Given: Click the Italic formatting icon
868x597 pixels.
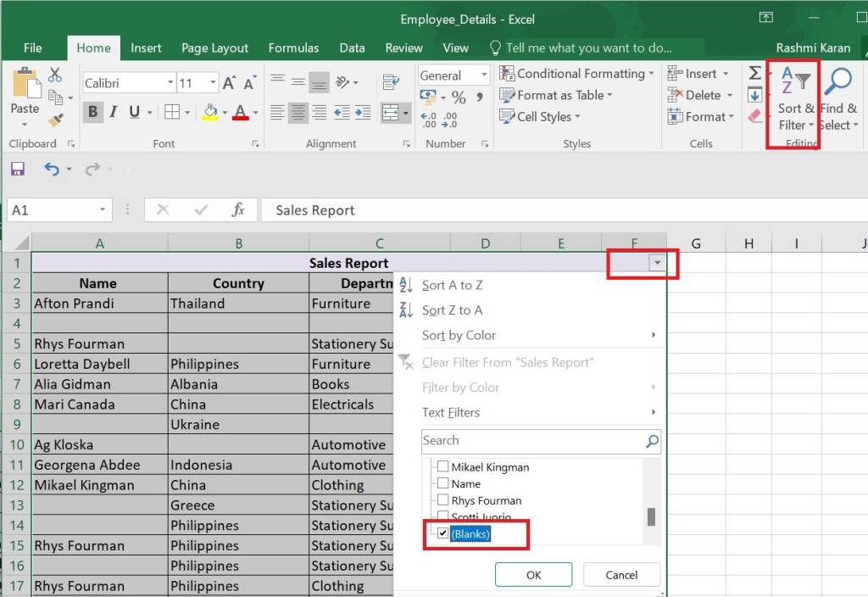Looking at the screenshot, I should [114, 112].
